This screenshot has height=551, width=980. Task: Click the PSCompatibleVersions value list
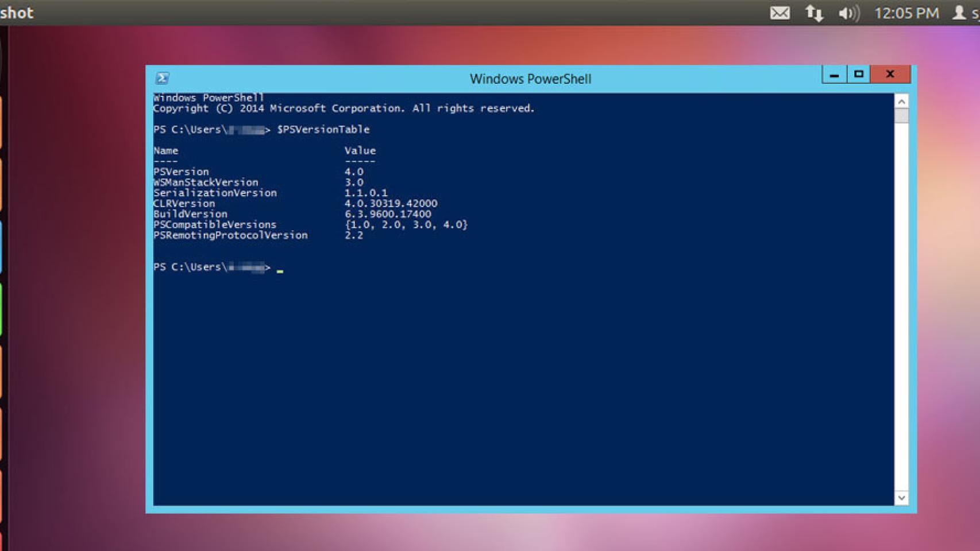click(406, 225)
